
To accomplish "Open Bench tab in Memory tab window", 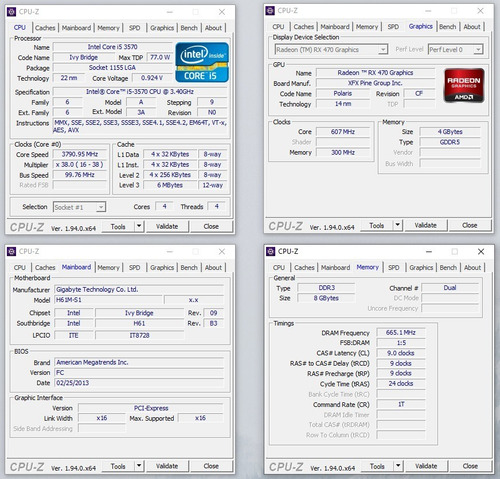I will point(448,267).
